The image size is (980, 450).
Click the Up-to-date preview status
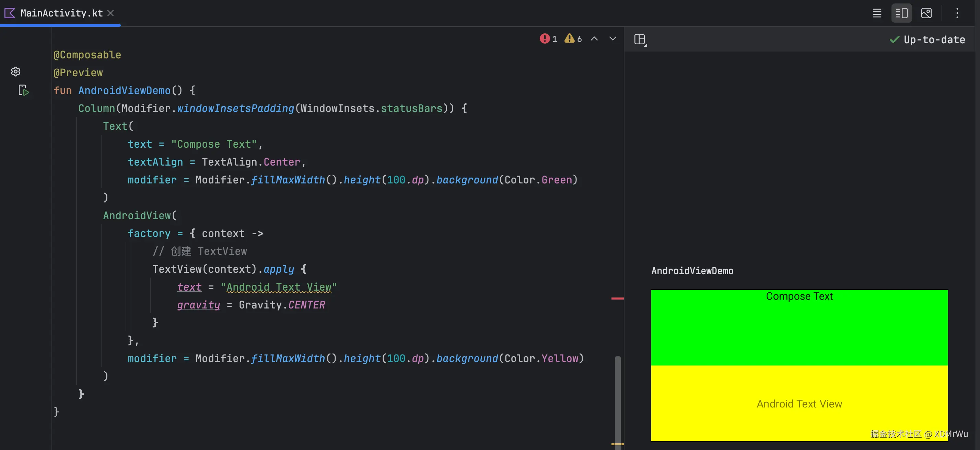tap(927, 40)
